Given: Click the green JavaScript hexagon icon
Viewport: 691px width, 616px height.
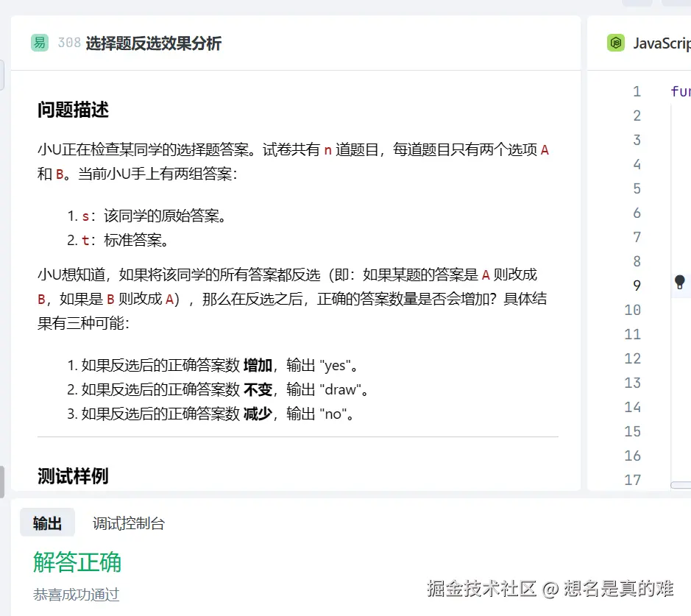Looking at the screenshot, I should [614, 42].
